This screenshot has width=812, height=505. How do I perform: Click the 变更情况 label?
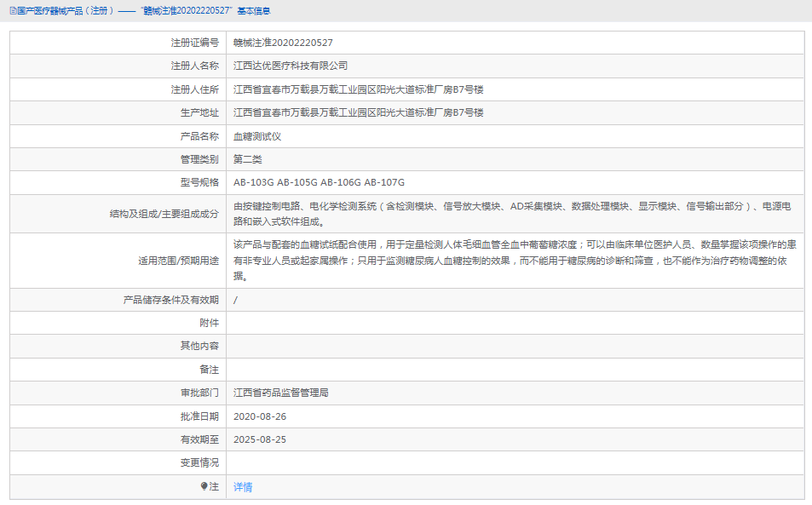coord(199,462)
